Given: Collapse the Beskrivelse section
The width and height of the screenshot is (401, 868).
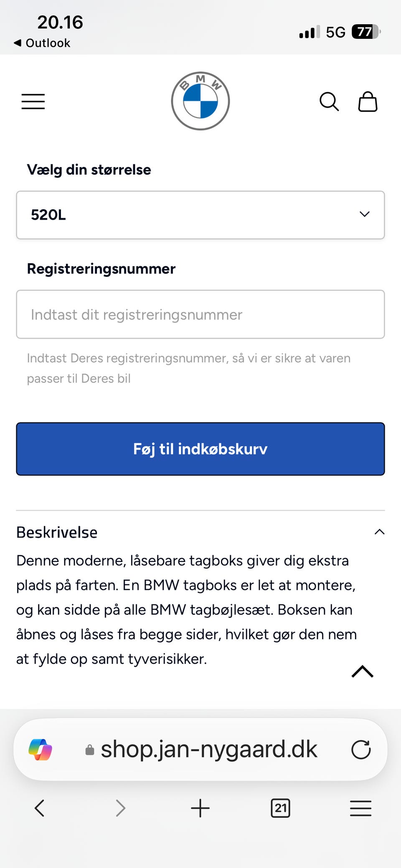Looking at the screenshot, I should point(379,532).
